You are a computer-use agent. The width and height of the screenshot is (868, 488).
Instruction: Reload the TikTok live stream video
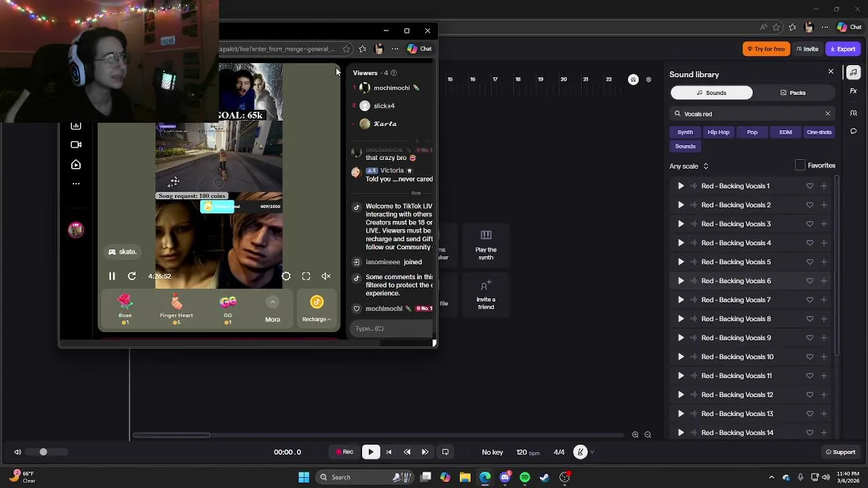tap(132, 276)
